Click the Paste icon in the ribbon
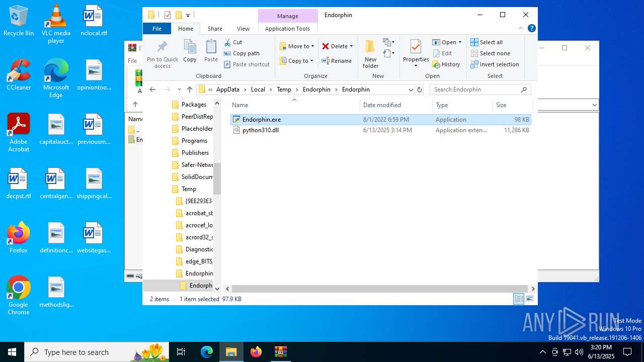This screenshot has height=362, width=644. [211, 48]
